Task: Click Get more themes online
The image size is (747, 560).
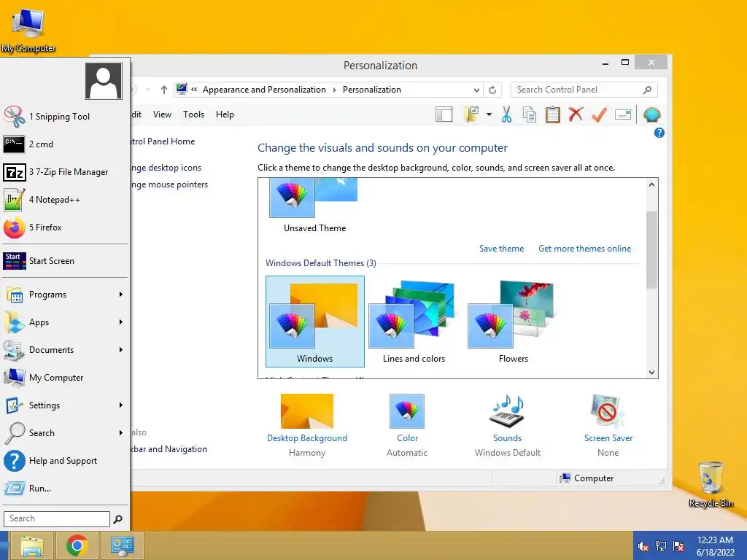Action: pyautogui.click(x=584, y=249)
